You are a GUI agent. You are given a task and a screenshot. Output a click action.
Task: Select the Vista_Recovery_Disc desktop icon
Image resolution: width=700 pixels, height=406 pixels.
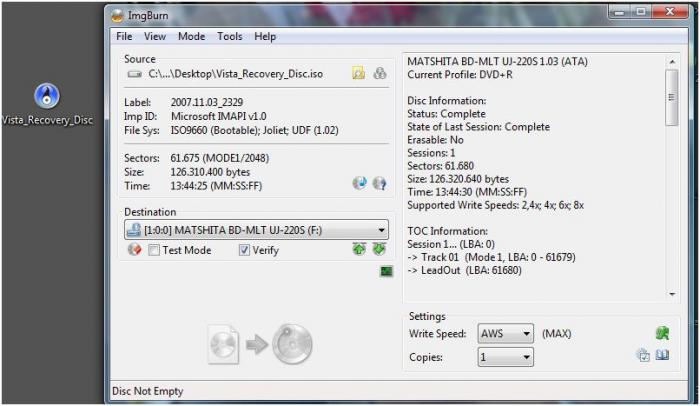tap(47, 105)
